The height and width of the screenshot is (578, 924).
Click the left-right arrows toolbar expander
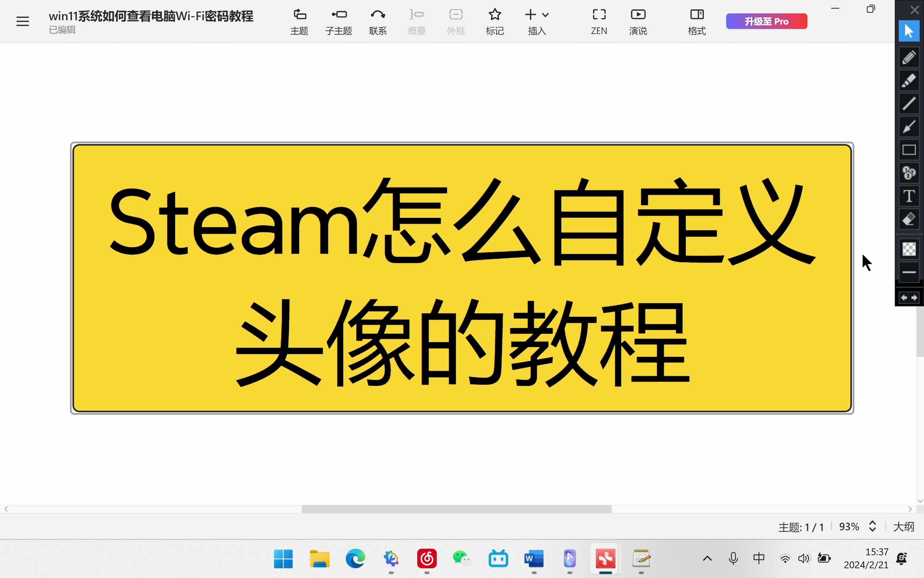909,297
